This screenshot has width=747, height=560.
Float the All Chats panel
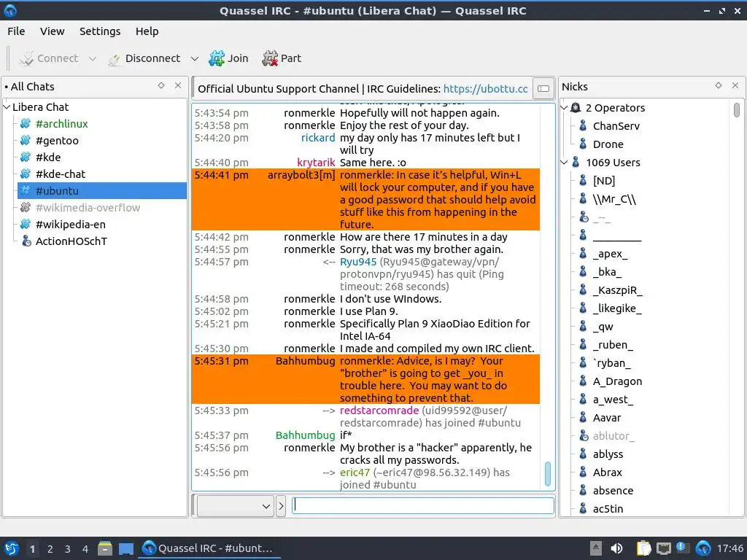click(x=161, y=86)
